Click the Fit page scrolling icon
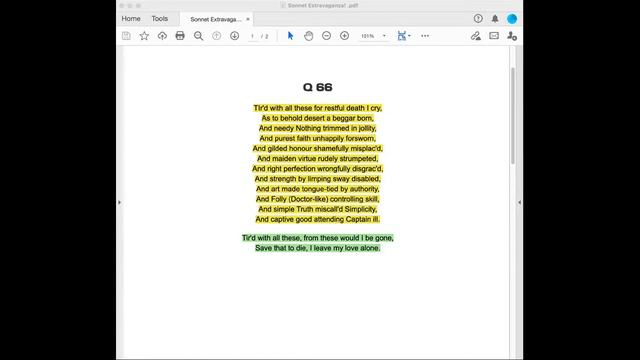 point(402,36)
